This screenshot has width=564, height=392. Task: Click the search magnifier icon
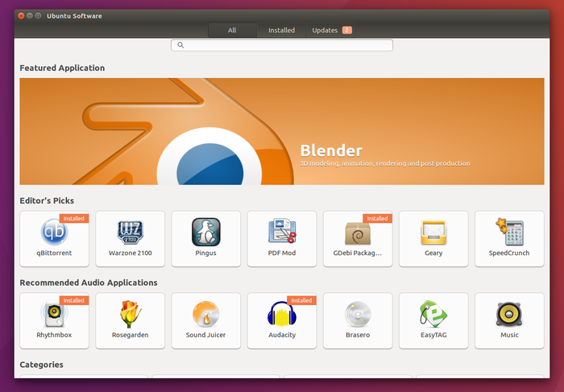point(180,45)
